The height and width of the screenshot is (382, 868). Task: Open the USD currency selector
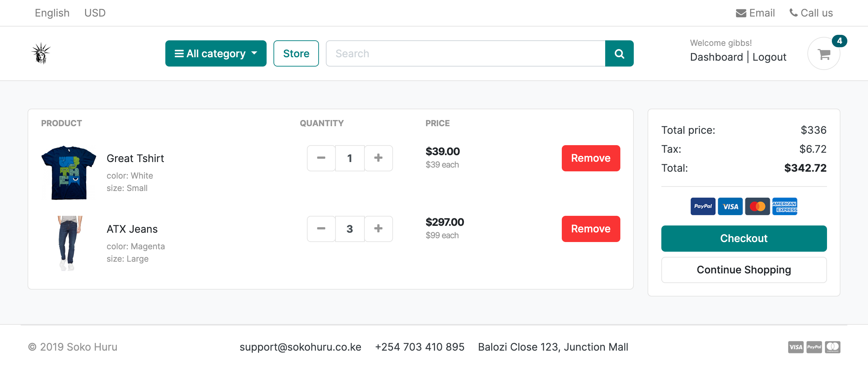click(95, 13)
